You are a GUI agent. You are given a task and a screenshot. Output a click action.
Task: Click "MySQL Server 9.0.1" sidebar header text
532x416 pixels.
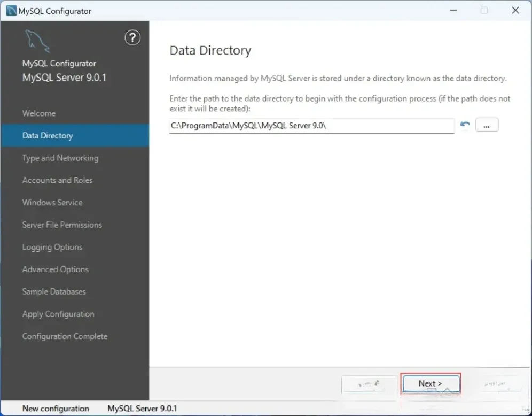[65, 78]
